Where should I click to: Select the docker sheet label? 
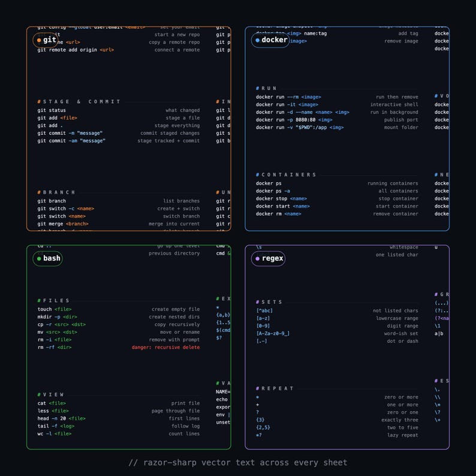274,40
